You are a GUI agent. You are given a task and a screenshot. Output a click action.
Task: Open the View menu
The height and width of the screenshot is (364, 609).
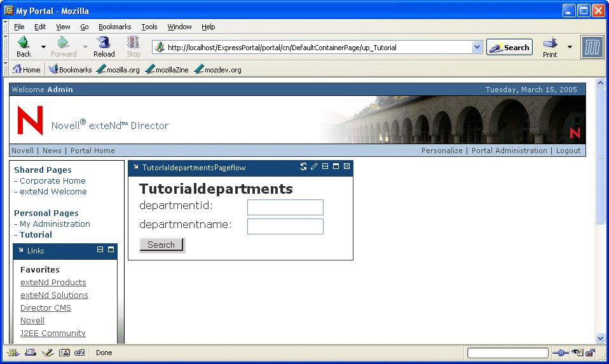coord(63,27)
